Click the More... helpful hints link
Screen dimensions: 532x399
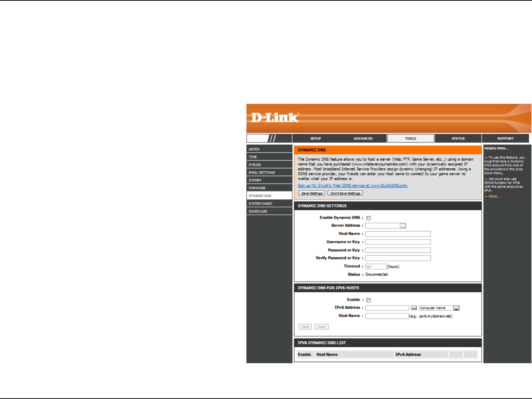494,196
